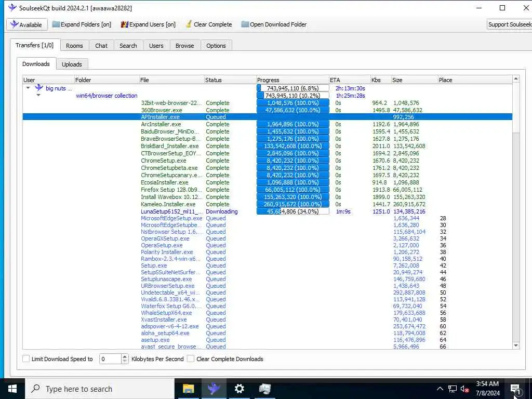
Task: Click the downloads list scroll up arrow
Action: 516,79
